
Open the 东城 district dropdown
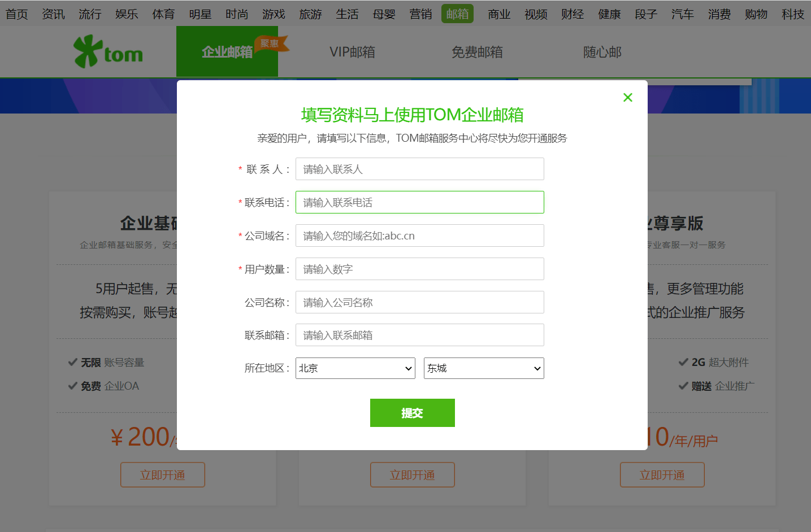pos(483,368)
